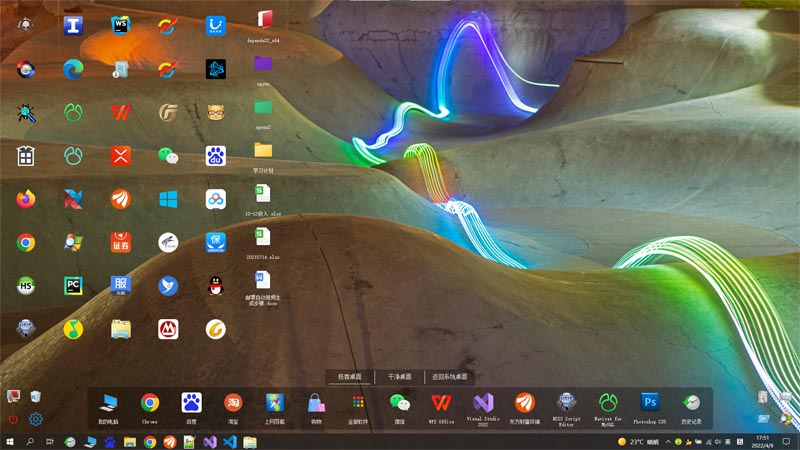Screen dimensions: 800x450
Task: Open the bright green Navicat desktop icon
Action: [73, 112]
